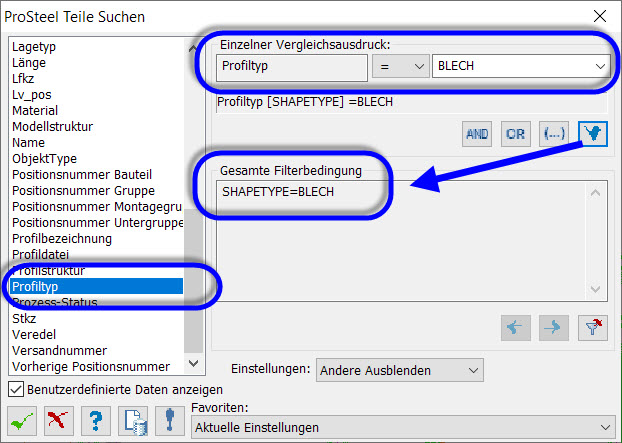Open the Favoriten Aktuelle Einstellungen dropdown
The image size is (622, 443).
pos(403,428)
